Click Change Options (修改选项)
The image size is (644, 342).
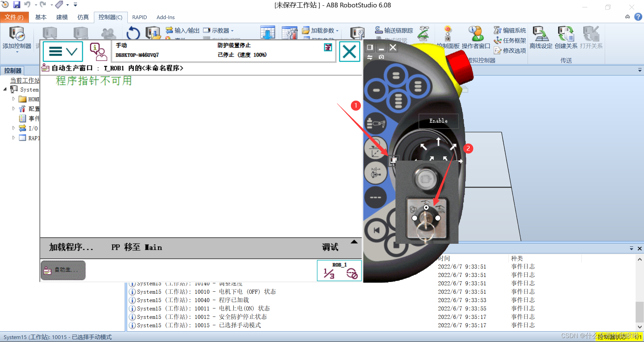[510, 51]
